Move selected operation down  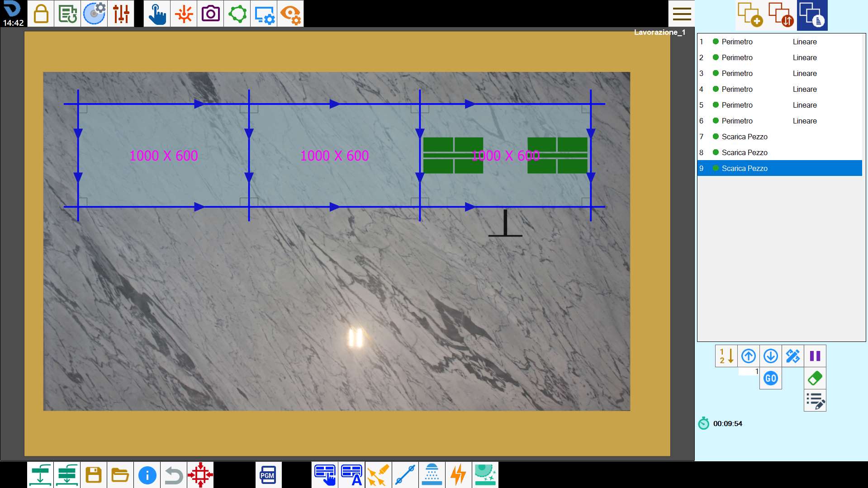(x=771, y=356)
